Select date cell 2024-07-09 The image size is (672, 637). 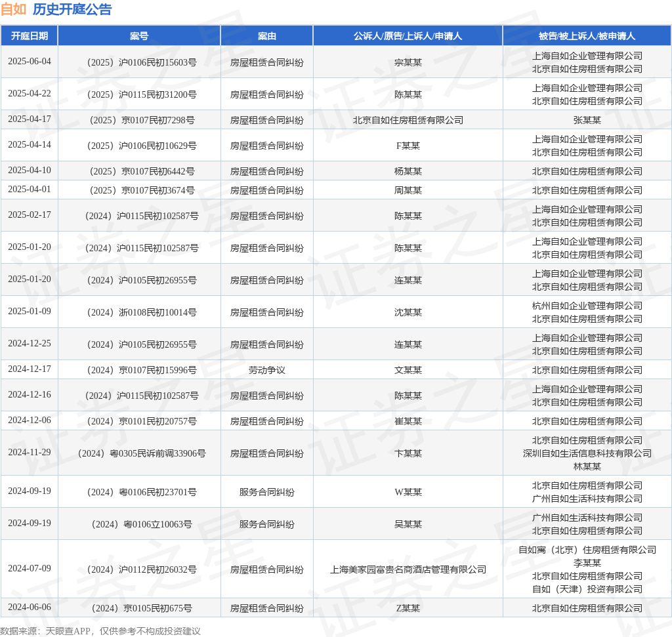29,569
